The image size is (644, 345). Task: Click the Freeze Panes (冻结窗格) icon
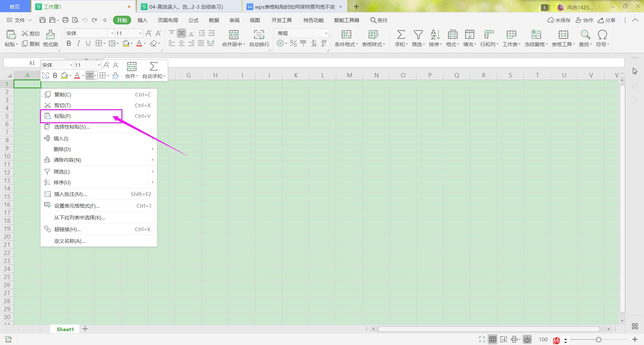[536, 35]
